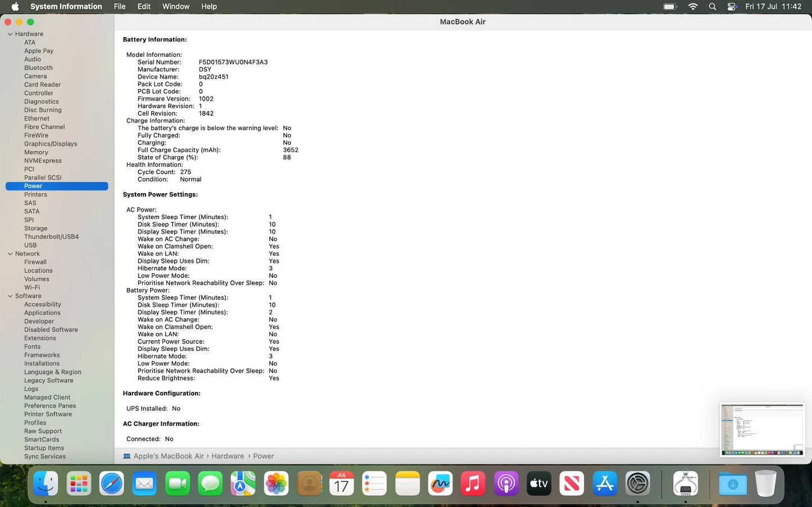Select Firewall under Network
812x507 pixels.
tap(35, 262)
